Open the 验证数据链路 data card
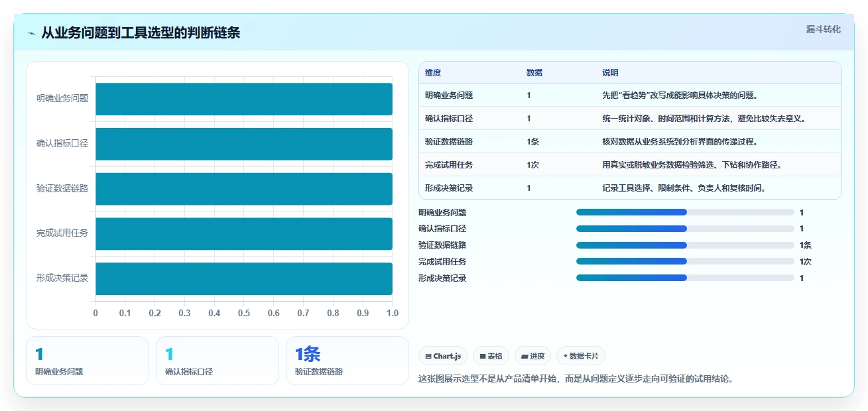This screenshot has height=411, width=868. (347, 361)
